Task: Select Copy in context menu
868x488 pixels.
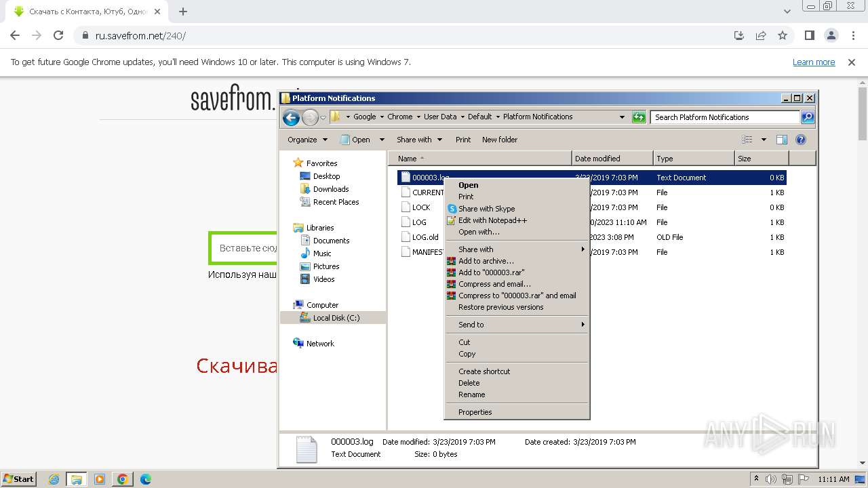Action: click(x=517, y=354)
